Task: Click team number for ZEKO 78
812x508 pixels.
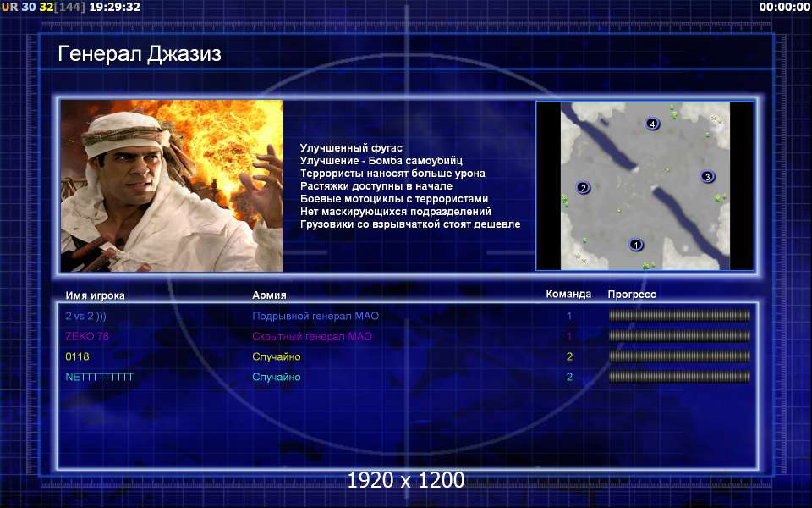Action: tap(569, 336)
